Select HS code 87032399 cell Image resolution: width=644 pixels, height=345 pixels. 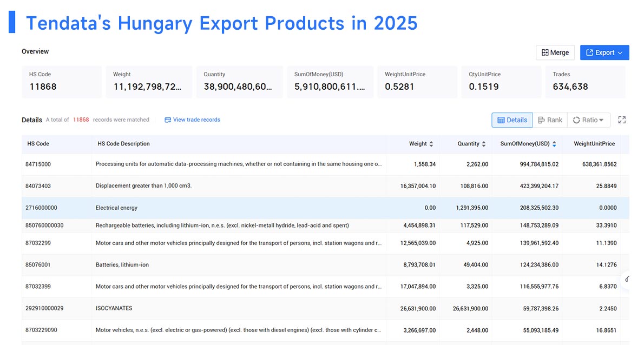click(x=38, y=287)
